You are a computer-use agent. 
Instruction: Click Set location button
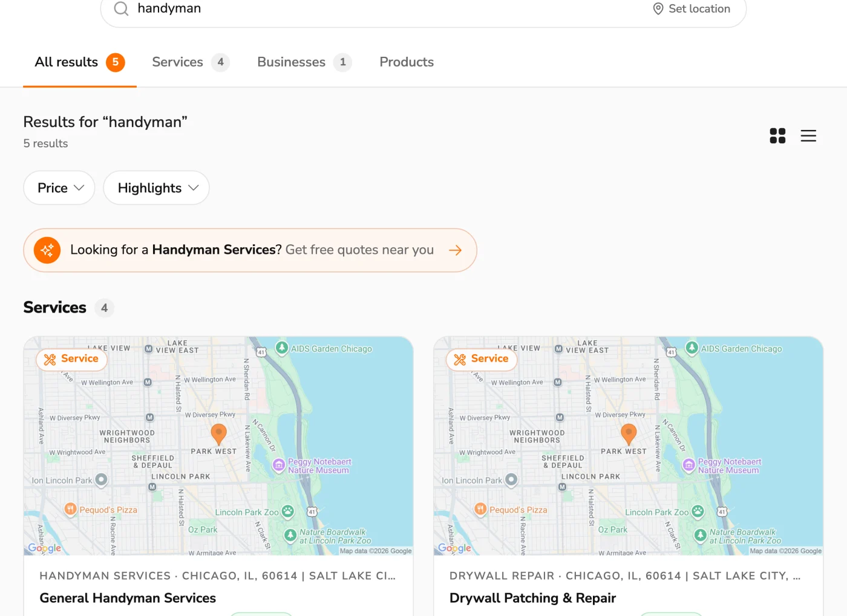pos(692,8)
